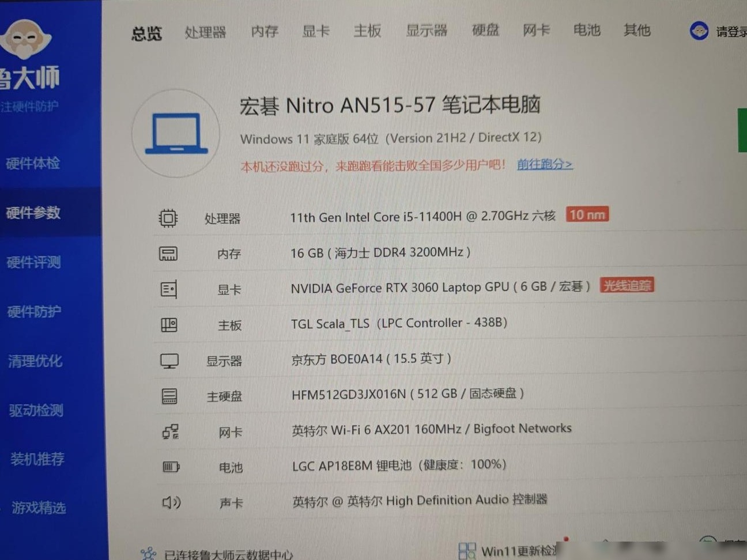Select 硬件防护 in the sidebar
Image resolution: width=747 pixels, height=560 pixels.
[x=35, y=312]
